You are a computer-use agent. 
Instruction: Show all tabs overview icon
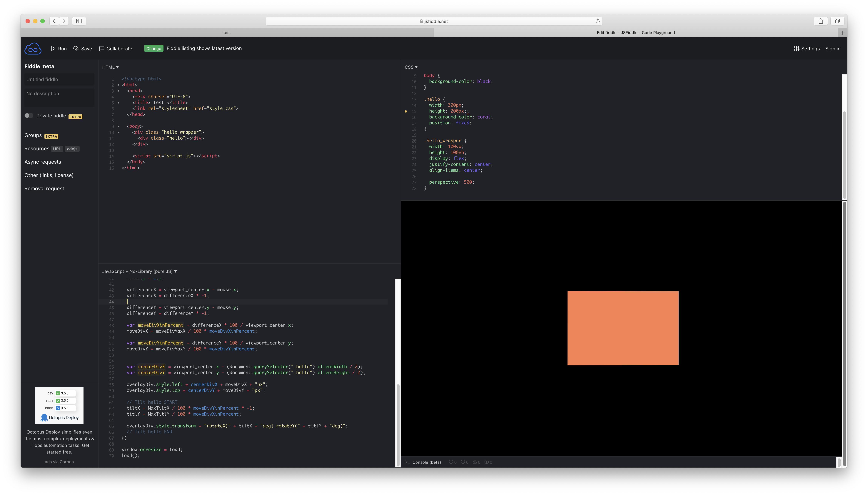click(x=837, y=21)
